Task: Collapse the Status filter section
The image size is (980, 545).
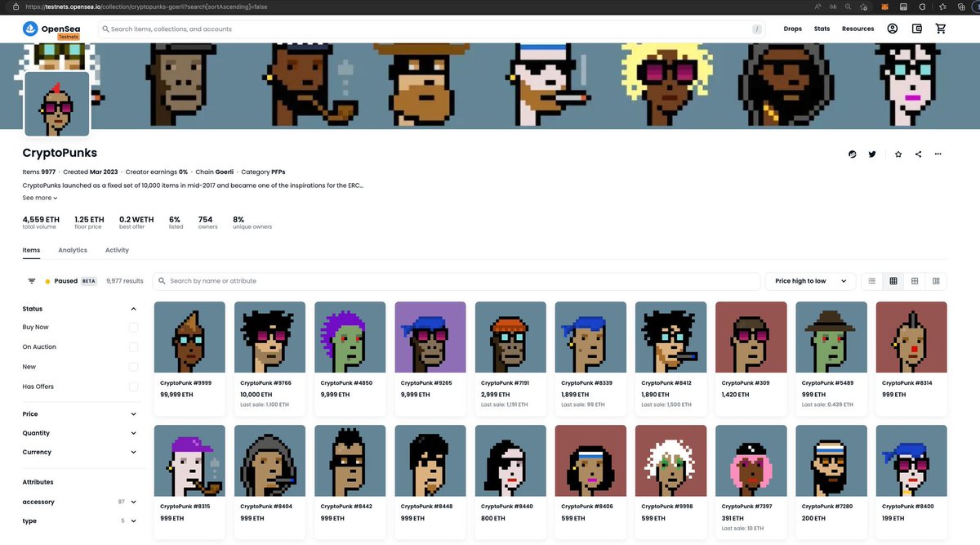Action: point(80,309)
